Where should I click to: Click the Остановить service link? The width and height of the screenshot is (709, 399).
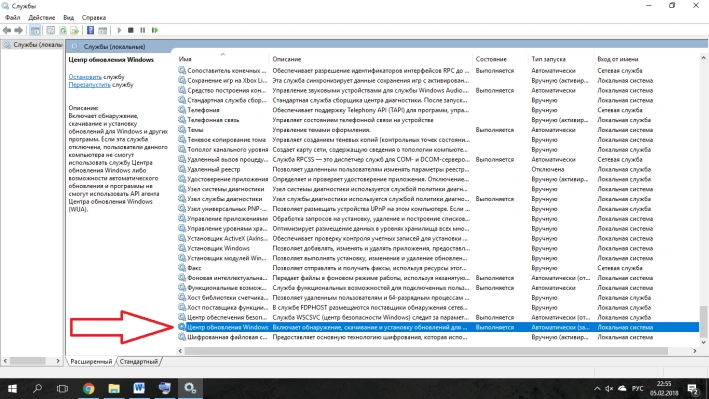pyautogui.click(x=85, y=77)
